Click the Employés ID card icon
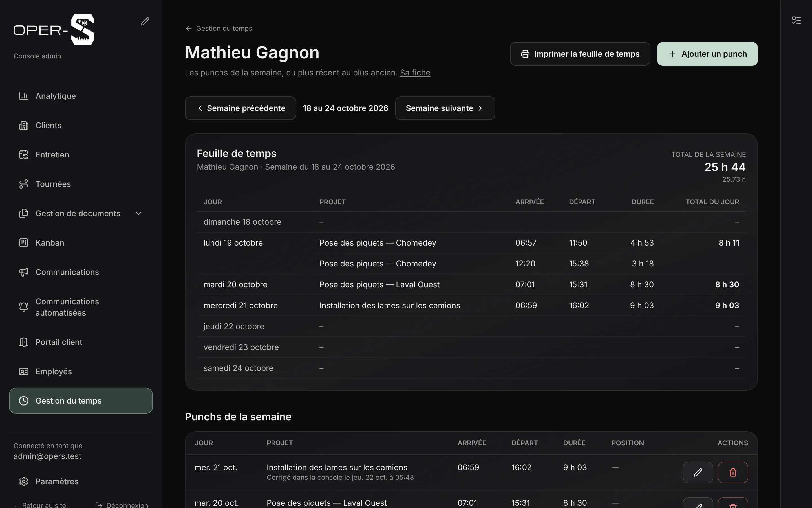The width and height of the screenshot is (812, 508). point(23,371)
